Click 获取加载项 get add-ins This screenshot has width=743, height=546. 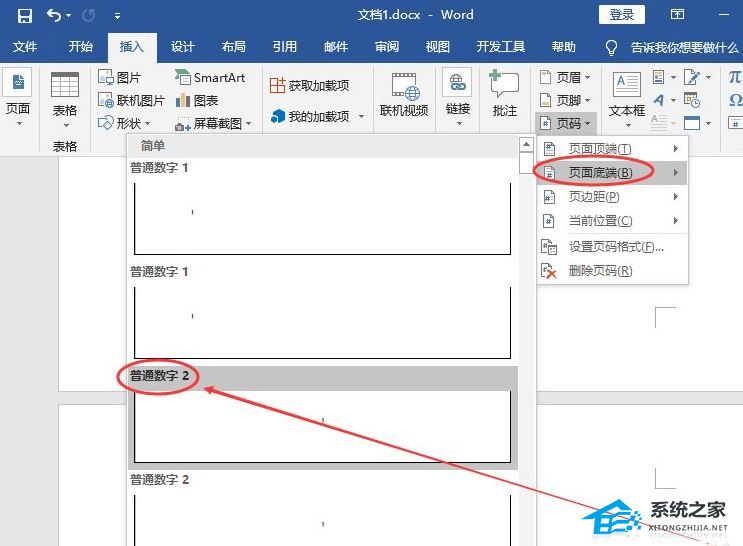[x=309, y=85]
